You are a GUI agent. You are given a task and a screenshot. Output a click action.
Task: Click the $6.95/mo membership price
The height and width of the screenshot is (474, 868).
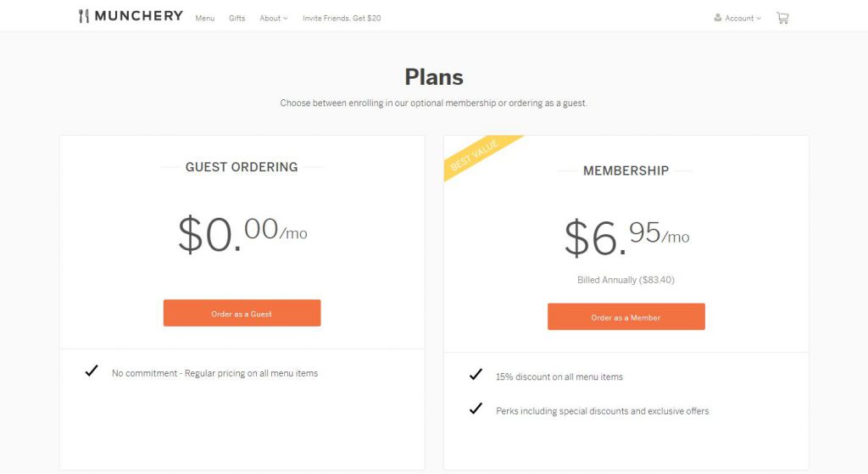point(626,237)
